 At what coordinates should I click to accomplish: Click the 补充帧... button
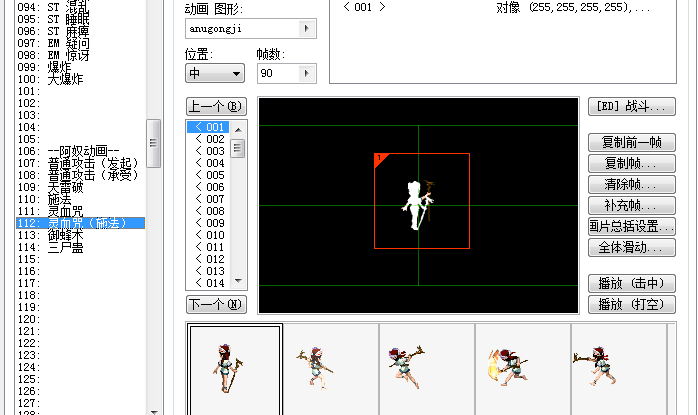coord(632,205)
